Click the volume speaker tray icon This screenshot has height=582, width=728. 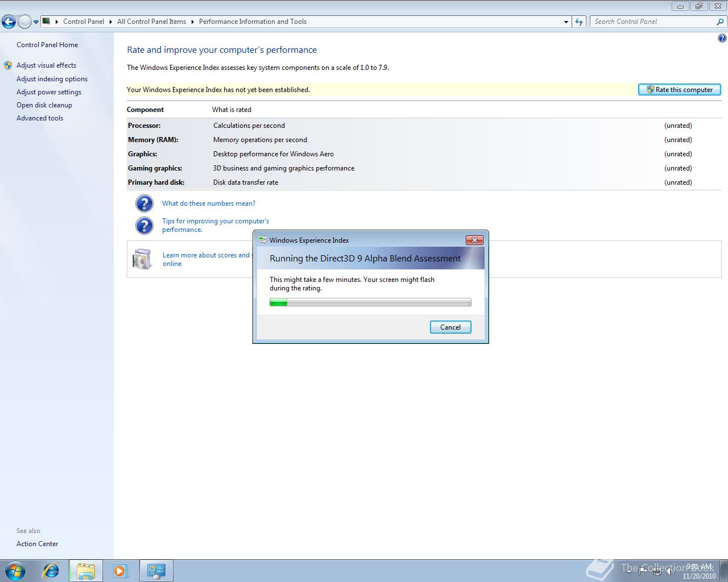pyautogui.click(x=671, y=571)
